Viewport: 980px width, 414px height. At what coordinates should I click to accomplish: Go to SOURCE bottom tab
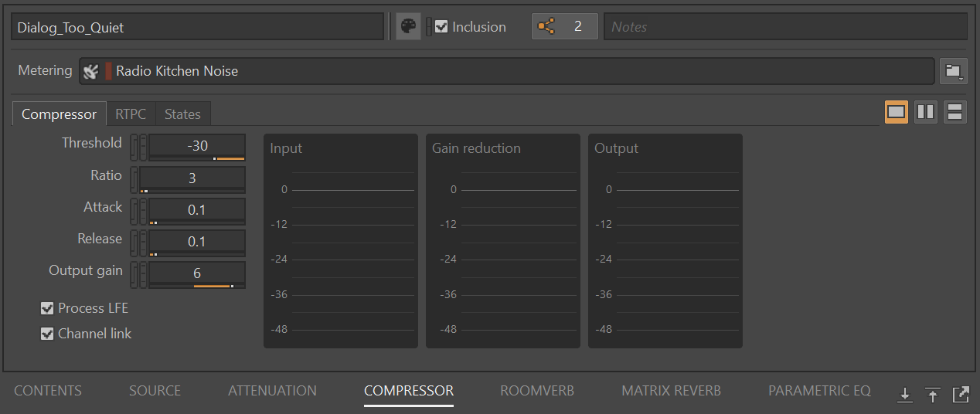(155, 391)
